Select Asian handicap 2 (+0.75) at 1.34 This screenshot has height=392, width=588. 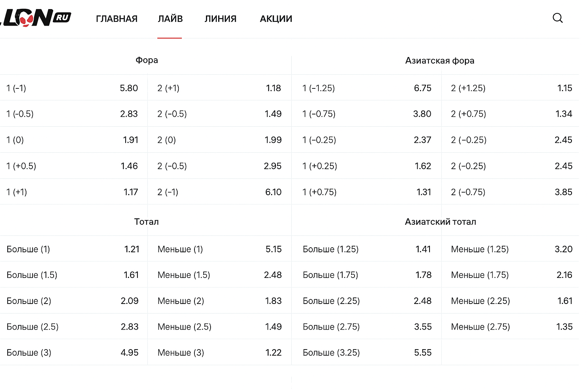(x=511, y=114)
